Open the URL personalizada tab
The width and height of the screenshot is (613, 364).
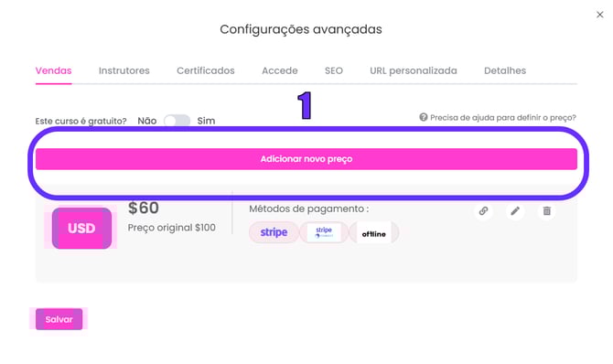[x=414, y=70]
